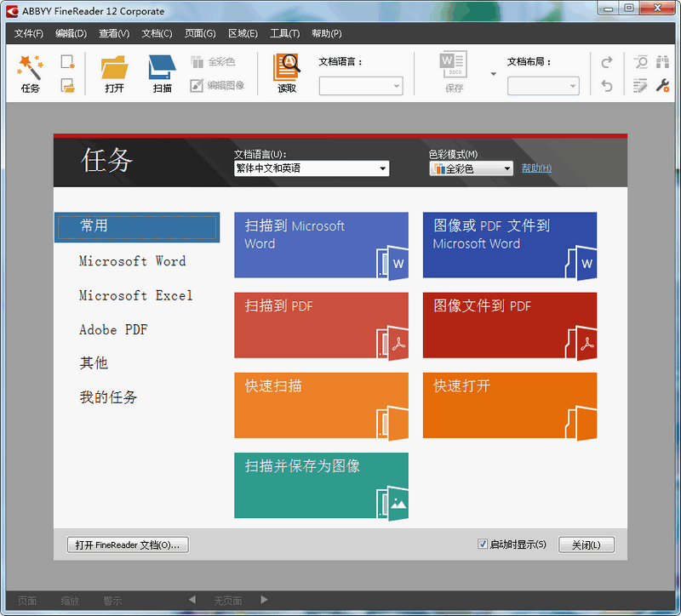Select the 快速扫描 task tile
The image size is (681, 616).
(x=321, y=406)
